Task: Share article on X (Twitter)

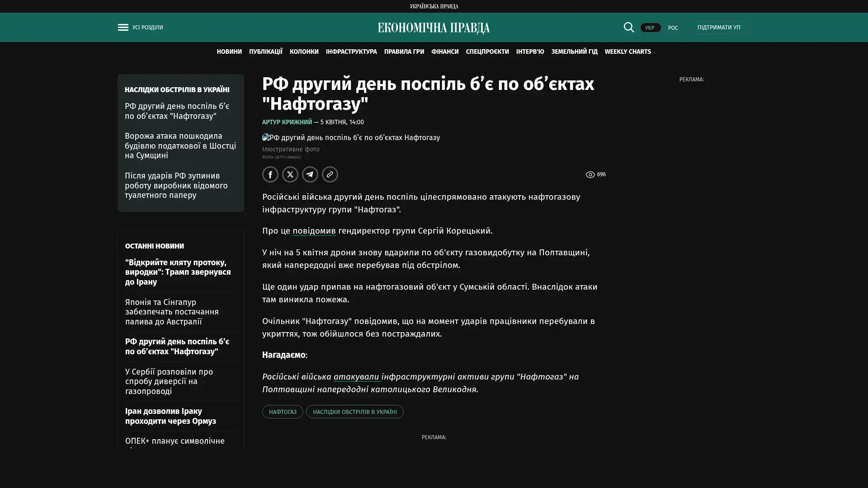Action: (290, 174)
